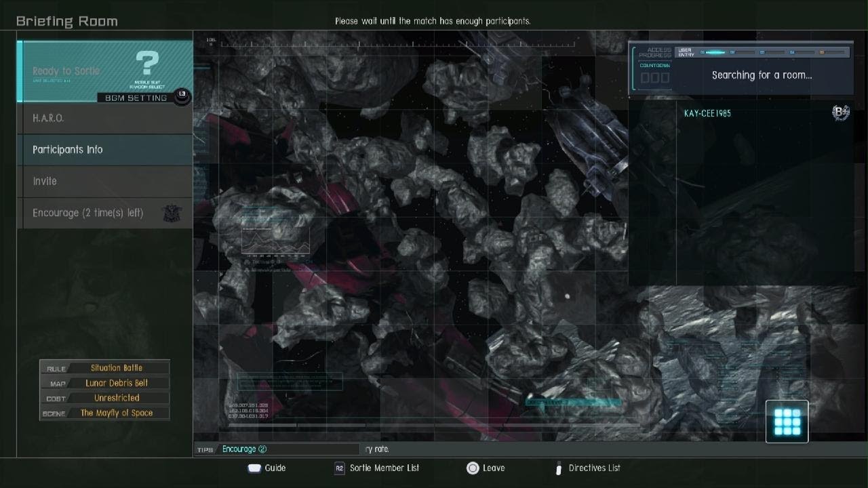Screen dimensions: 868x488
Task: Click the random mobile suit question mark icon
Action: (147, 63)
